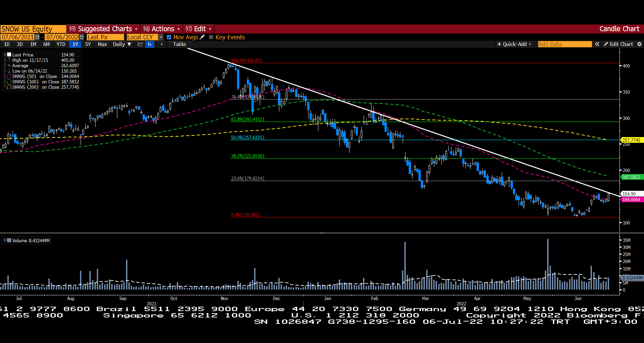644x343 pixels.
Task: Open the Daily periodicity dropdown
Action: pyautogui.click(x=122, y=44)
